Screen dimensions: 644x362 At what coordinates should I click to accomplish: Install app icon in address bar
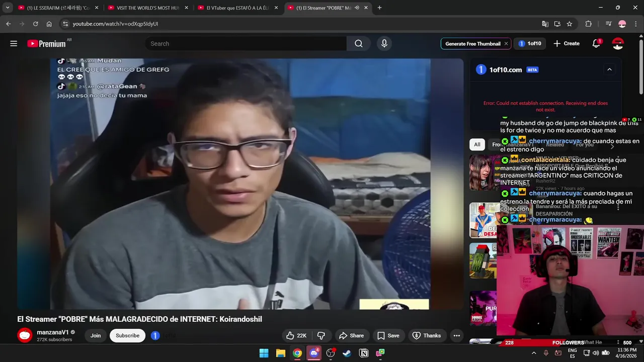tap(557, 24)
